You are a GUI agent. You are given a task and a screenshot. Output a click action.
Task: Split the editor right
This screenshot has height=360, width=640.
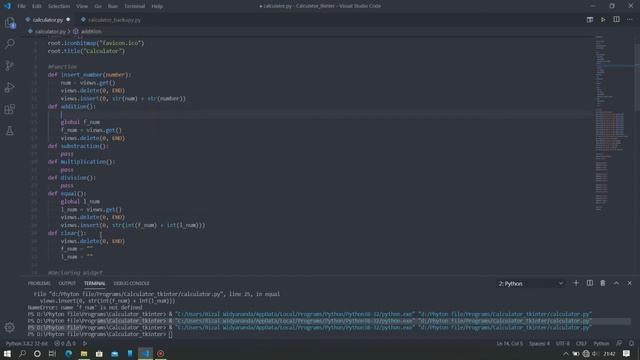pos(616,20)
